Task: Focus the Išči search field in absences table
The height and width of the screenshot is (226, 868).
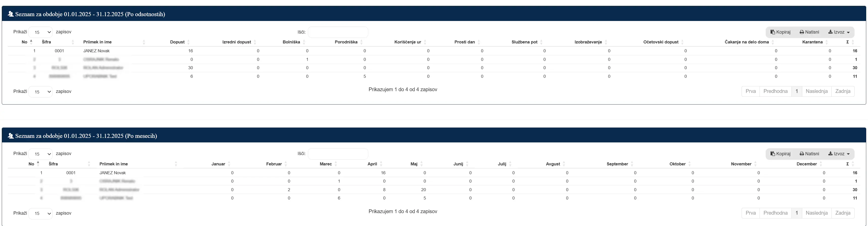Action: pos(338,32)
